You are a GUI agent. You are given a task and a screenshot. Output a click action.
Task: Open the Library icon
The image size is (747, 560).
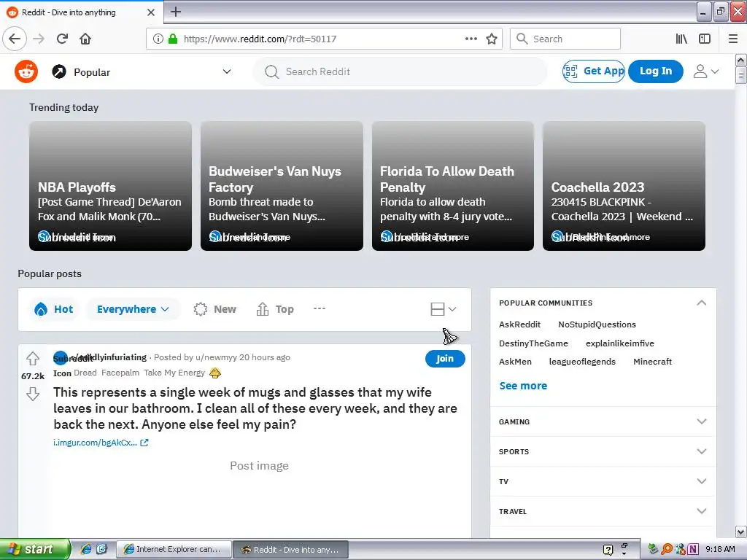[x=681, y=39]
